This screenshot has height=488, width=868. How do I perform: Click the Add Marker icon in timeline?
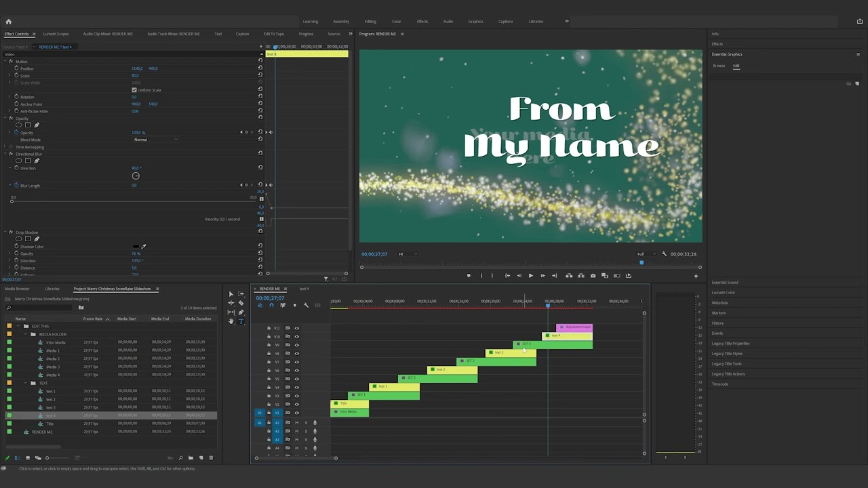[x=294, y=306]
